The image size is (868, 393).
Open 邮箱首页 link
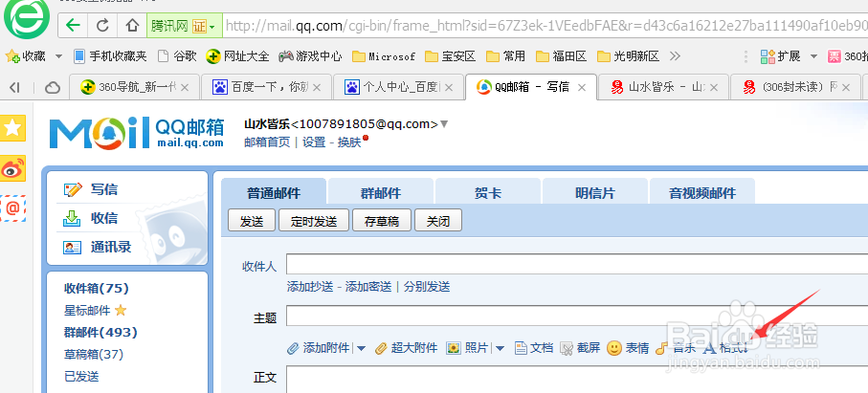[267, 142]
